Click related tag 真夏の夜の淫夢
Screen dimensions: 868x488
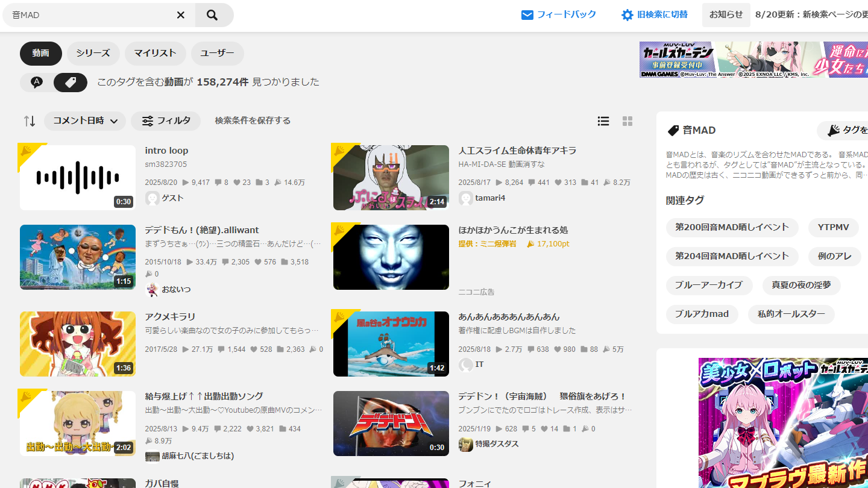pos(802,286)
